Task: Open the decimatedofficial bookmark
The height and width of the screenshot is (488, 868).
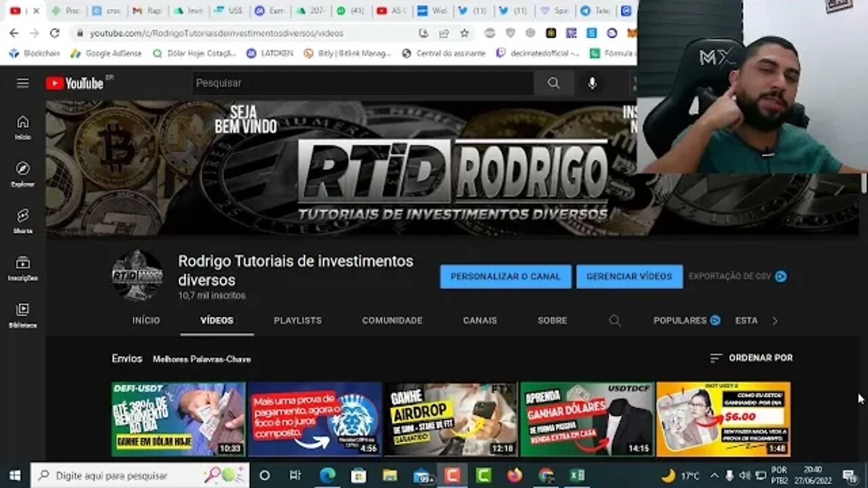Action: [538, 53]
